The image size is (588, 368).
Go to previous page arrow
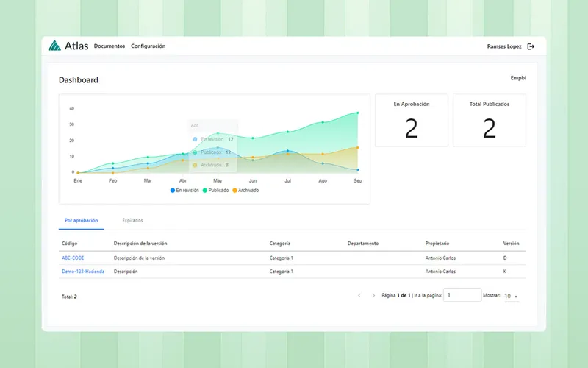(x=359, y=296)
